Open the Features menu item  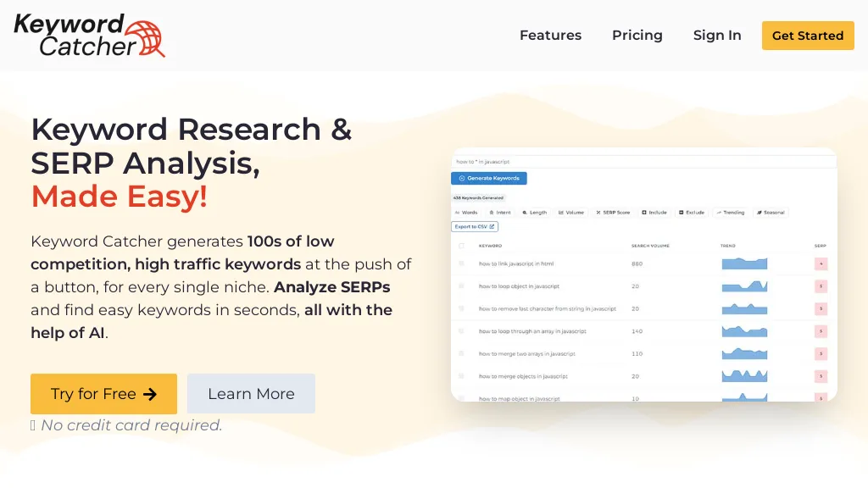550,36
